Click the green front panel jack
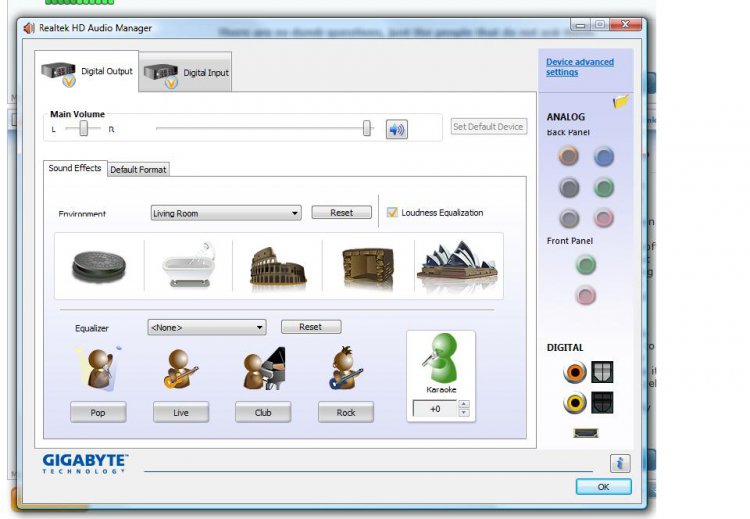Viewport: 750px width, 519px height. pos(585,265)
